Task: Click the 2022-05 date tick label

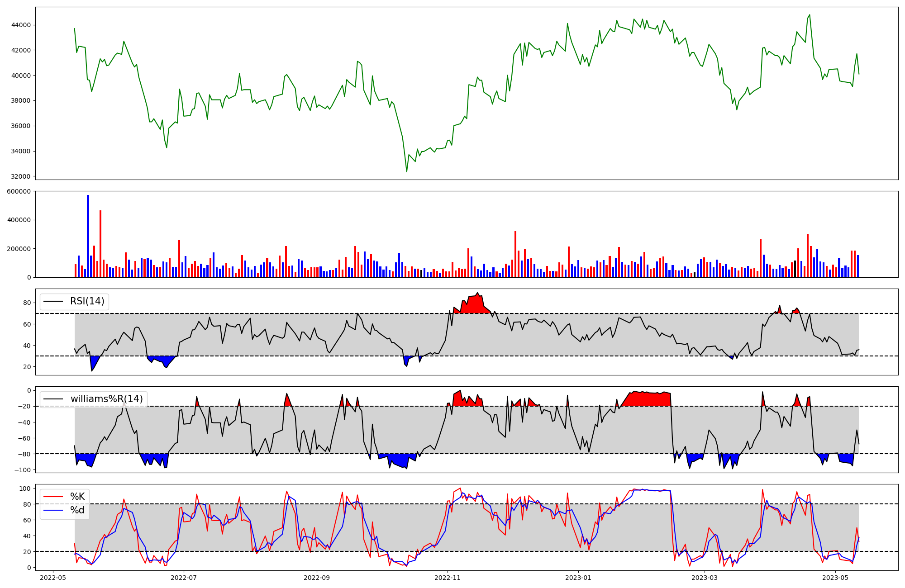Action: click(53, 578)
